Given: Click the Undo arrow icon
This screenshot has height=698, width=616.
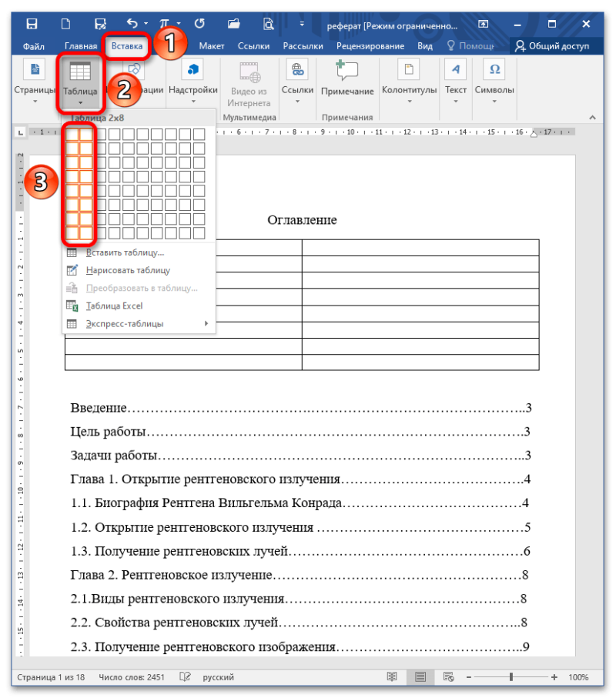Looking at the screenshot, I should pyautogui.click(x=132, y=23).
